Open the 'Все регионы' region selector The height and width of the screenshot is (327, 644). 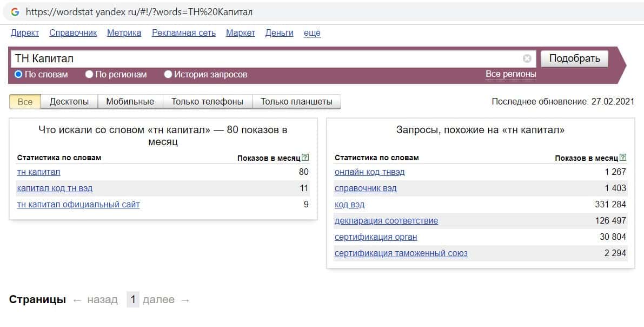pos(510,74)
